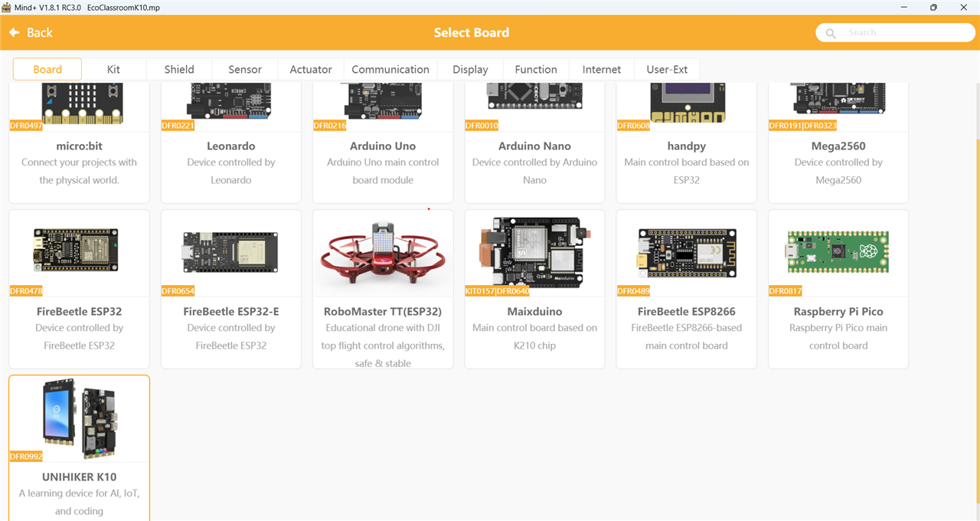Switch to the Function tab
980x521 pixels.
(x=536, y=69)
